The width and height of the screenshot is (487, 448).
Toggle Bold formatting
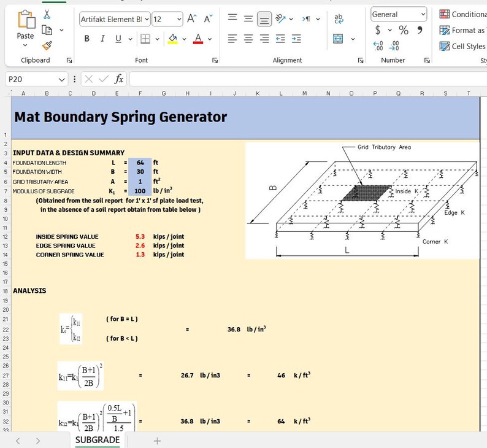[x=87, y=39]
